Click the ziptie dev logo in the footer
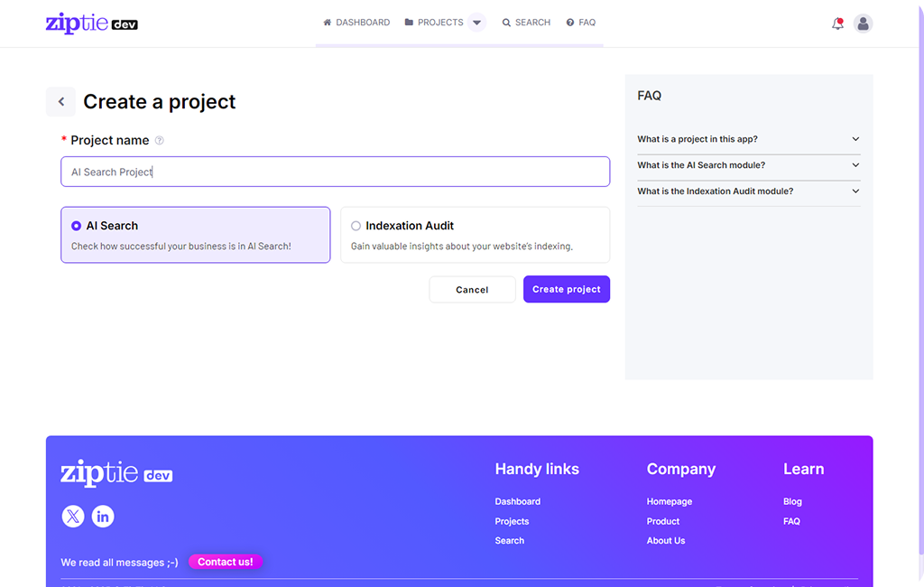Viewport: 924px width, 587px height. [x=116, y=473]
